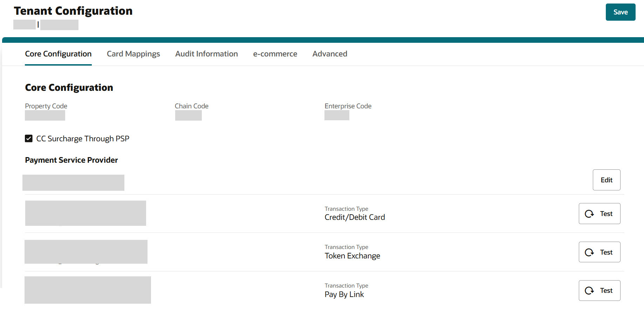Open the Audit Information tab
This screenshot has height=310, width=644.
click(x=206, y=54)
